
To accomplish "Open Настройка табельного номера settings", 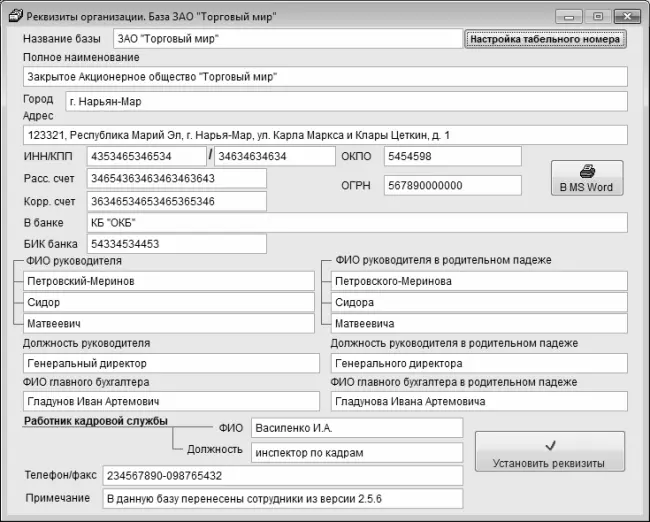I will [x=545, y=39].
